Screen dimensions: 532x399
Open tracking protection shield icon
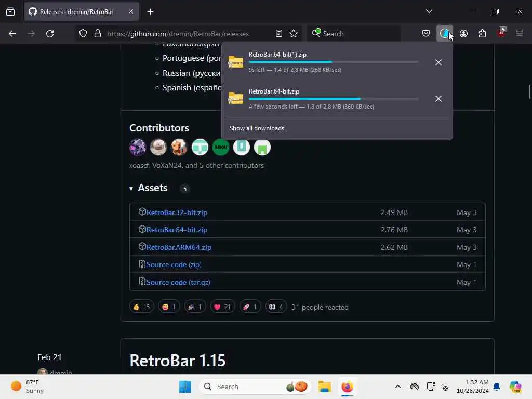click(x=83, y=34)
